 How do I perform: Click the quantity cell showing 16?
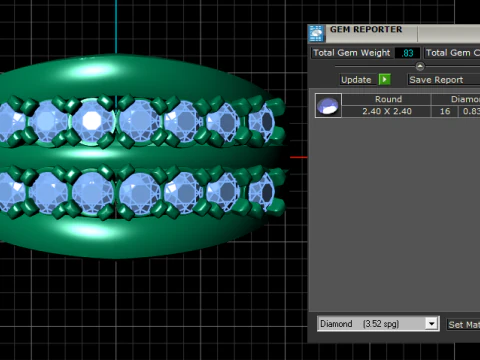445,111
